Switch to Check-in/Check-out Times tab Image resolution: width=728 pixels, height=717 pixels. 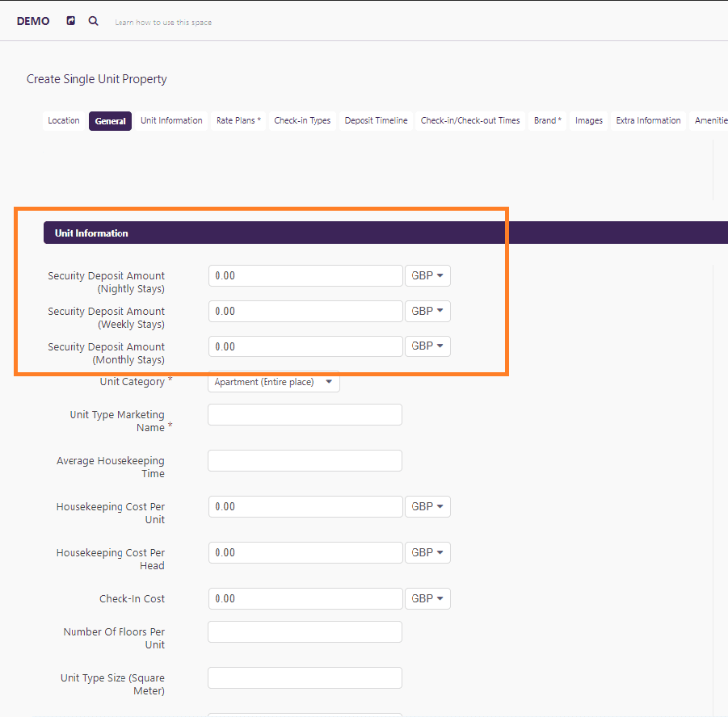(x=470, y=120)
